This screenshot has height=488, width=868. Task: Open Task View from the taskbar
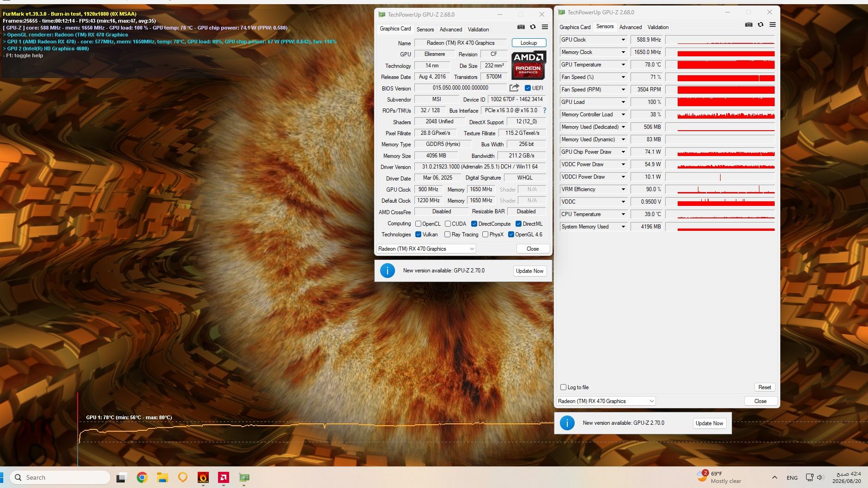tap(121, 477)
